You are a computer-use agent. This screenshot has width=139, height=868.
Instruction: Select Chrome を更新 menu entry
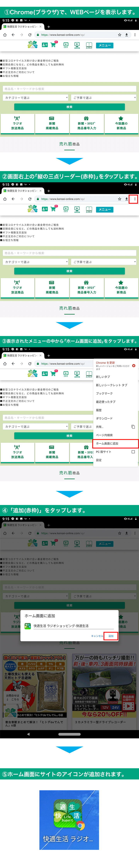tap(116, 366)
